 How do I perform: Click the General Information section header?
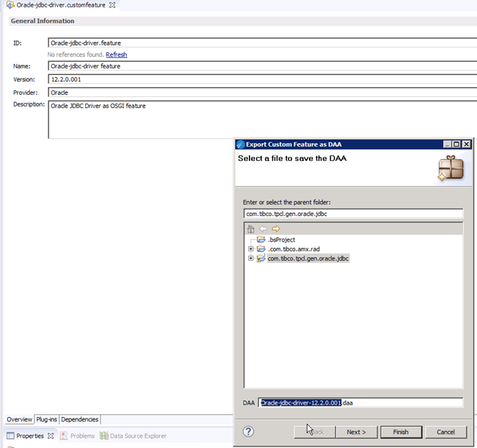pyautogui.click(x=43, y=21)
